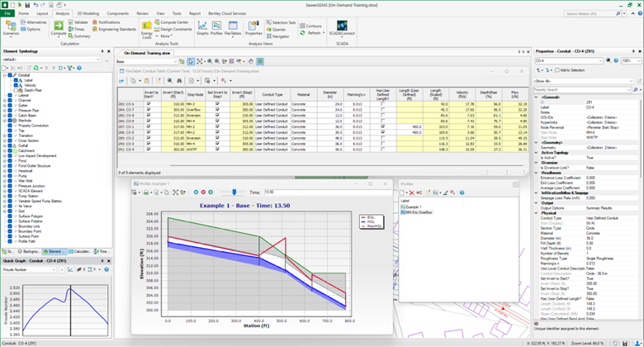Click the find binoculars icon in FlexTable toolbar
644x347 pixels.
(179, 81)
